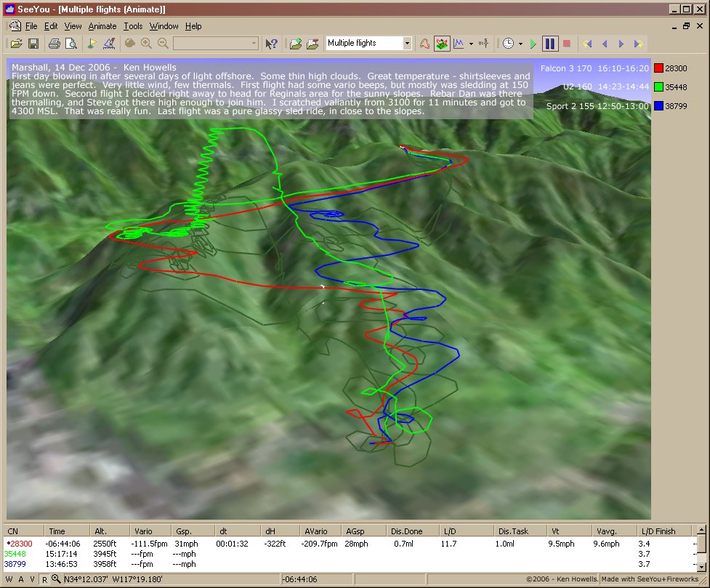The image size is (710, 588).
Task: Switch to the route map view icon
Action: (424, 44)
